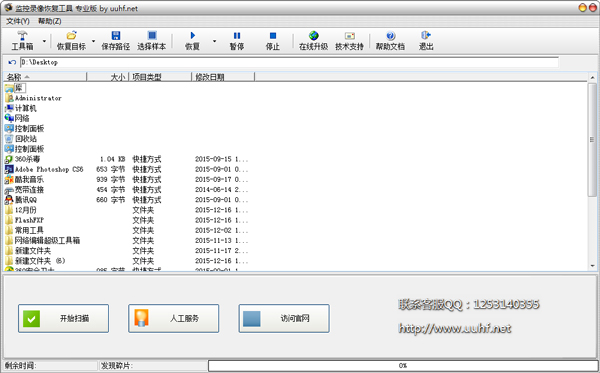Select the FlashFXP folder
Image resolution: width=600 pixels, height=373 pixels.
pos(24,220)
